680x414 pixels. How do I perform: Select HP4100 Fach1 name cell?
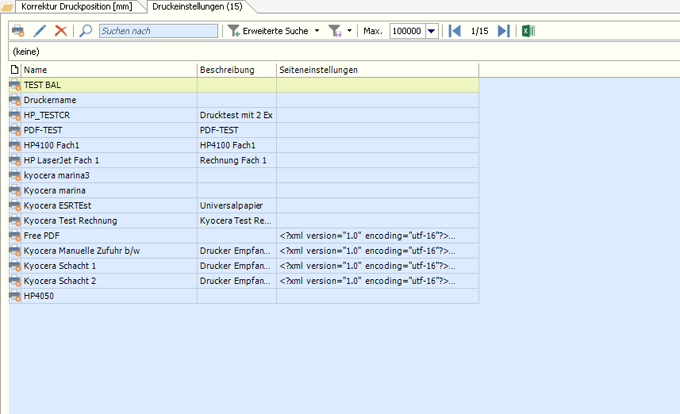pyautogui.click(x=109, y=145)
